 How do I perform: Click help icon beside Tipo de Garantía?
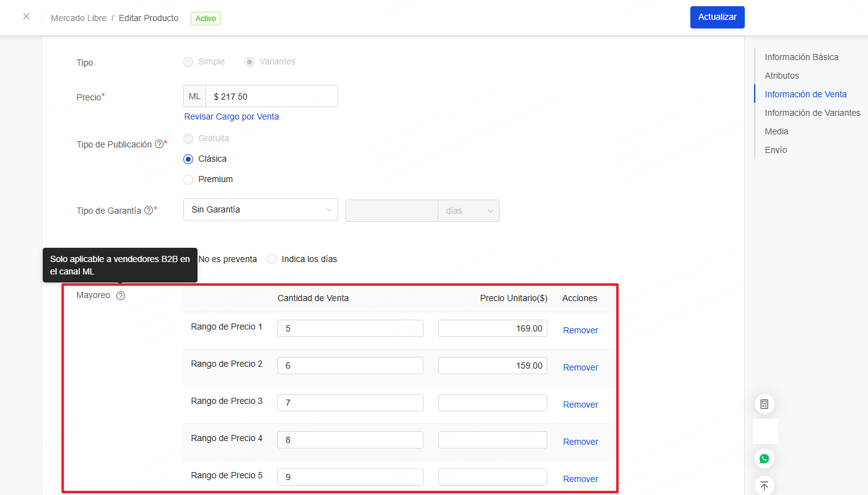tap(149, 210)
